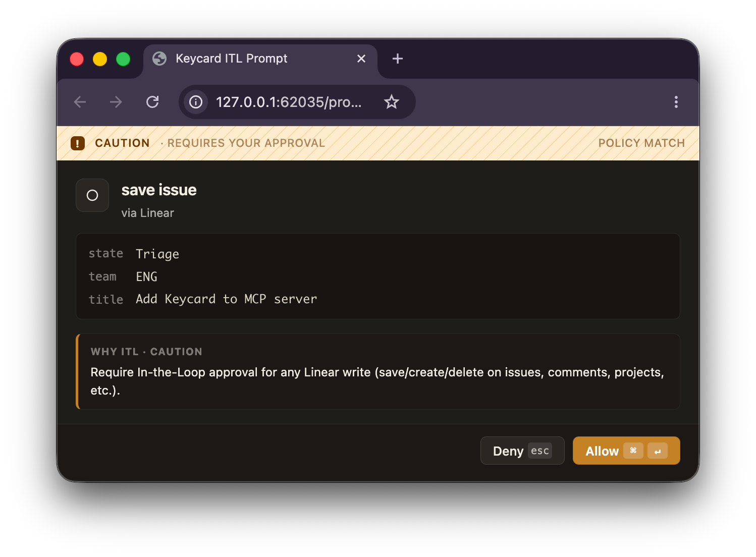Reload the Keycard ITL Prompt page
The height and width of the screenshot is (557, 756).
152,102
